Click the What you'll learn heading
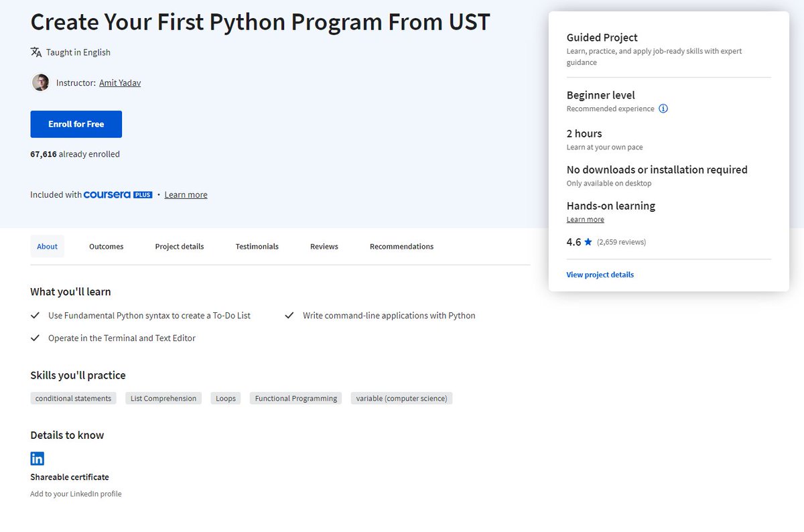The height and width of the screenshot is (532, 804). [70, 291]
